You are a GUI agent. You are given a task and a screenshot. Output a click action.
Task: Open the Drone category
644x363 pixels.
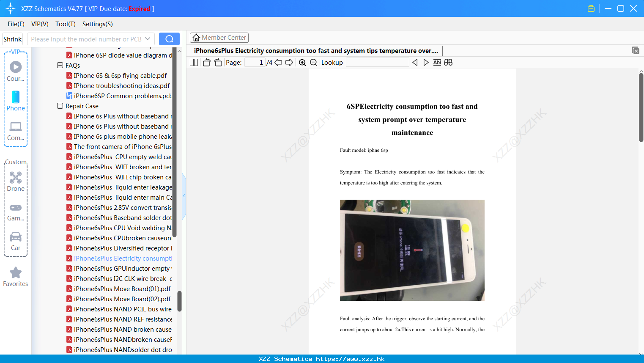(16, 181)
